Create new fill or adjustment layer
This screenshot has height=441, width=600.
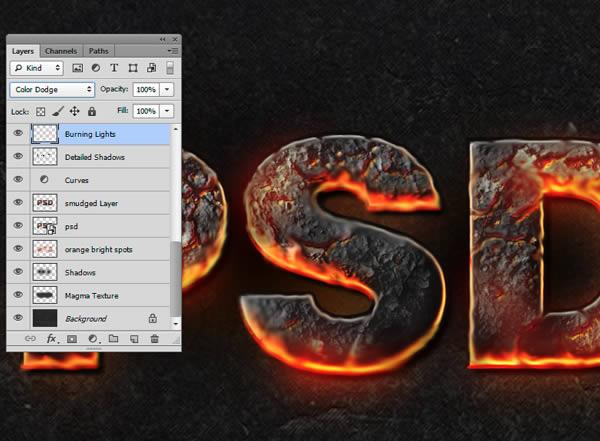93,338
